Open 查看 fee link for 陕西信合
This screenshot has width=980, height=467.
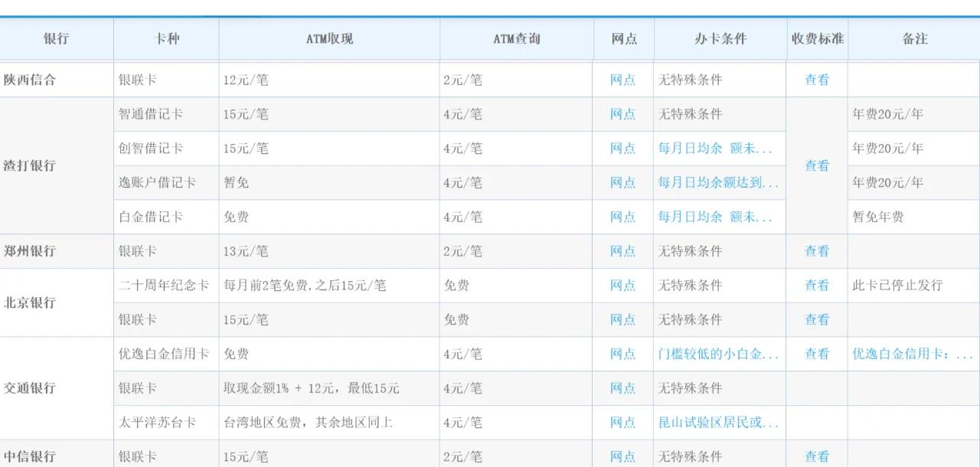click(816, 80)
